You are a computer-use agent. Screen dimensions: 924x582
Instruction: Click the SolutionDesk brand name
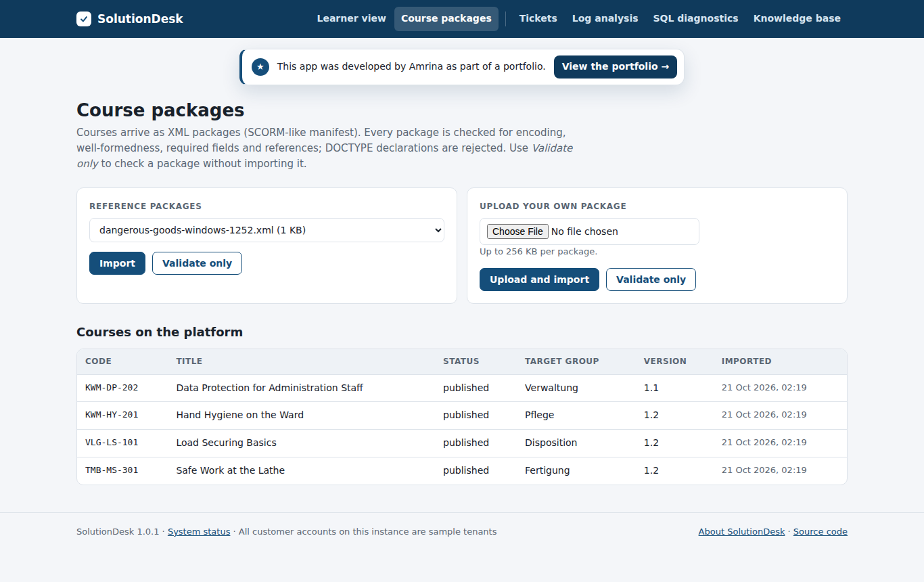click(140, 19)
